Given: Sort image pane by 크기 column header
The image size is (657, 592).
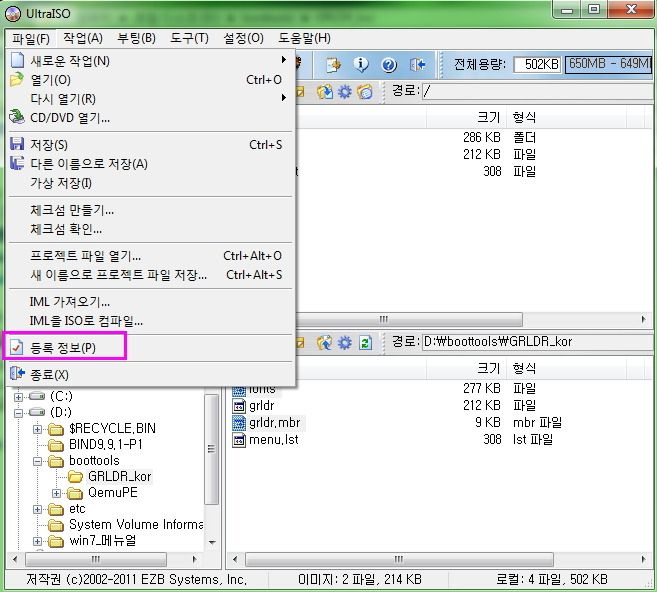Looking at the screenshot, I should tap(466, 117).
